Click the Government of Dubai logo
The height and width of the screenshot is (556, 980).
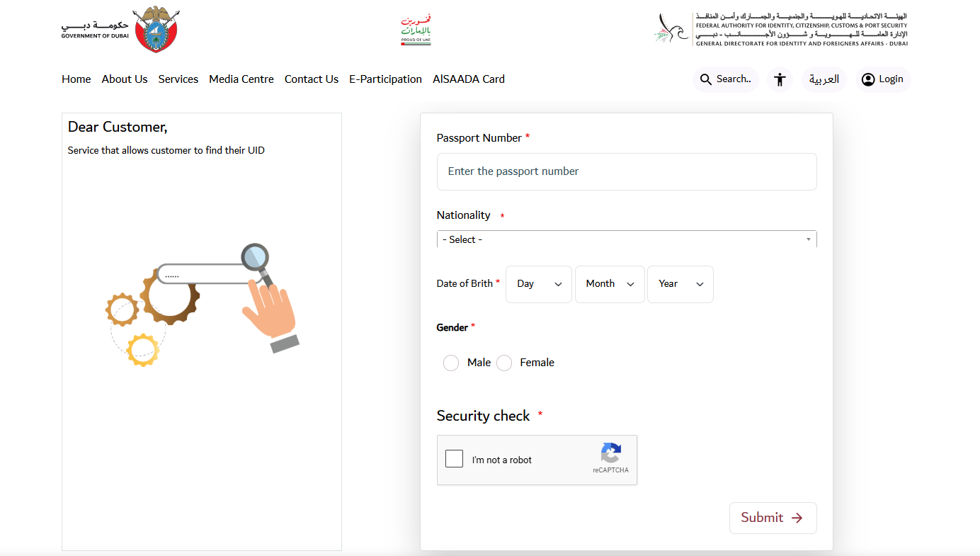[120, 29]
